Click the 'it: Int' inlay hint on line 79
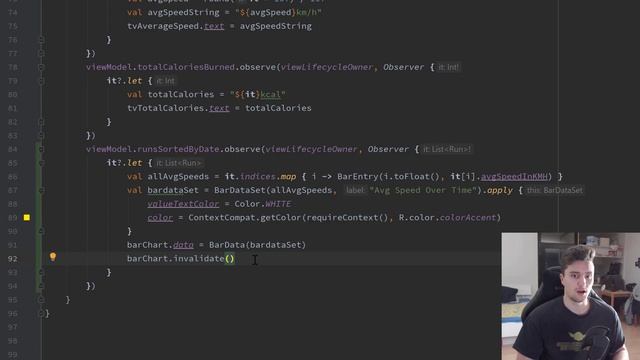This screenshot has width=640, height=360. [165, 81]
